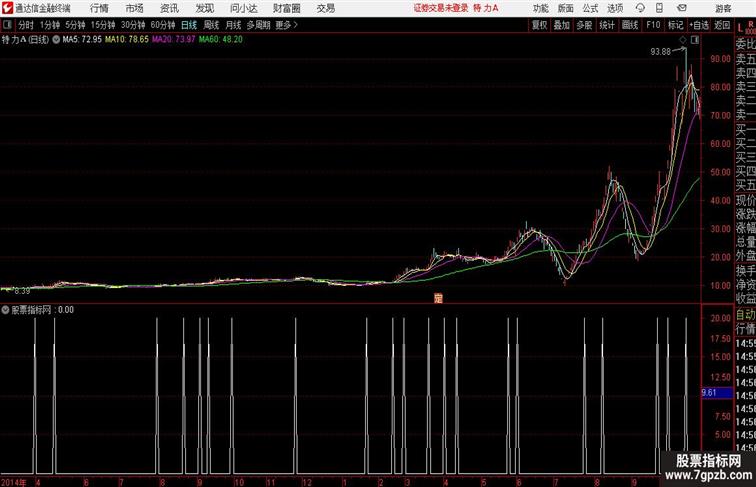This screenshot has height=487, width=756.
Task: Click the diamond icon at chart top right
Action: [x=683, y=40]
